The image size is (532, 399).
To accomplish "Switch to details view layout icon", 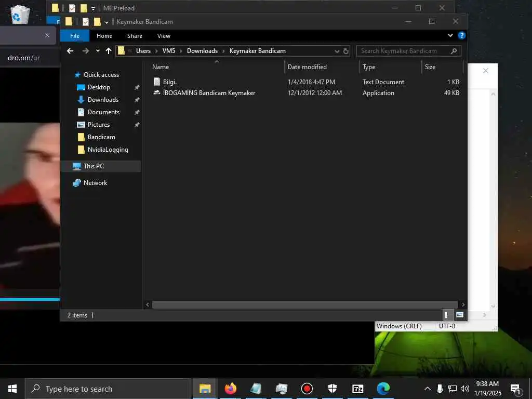I will pos(446,315).
